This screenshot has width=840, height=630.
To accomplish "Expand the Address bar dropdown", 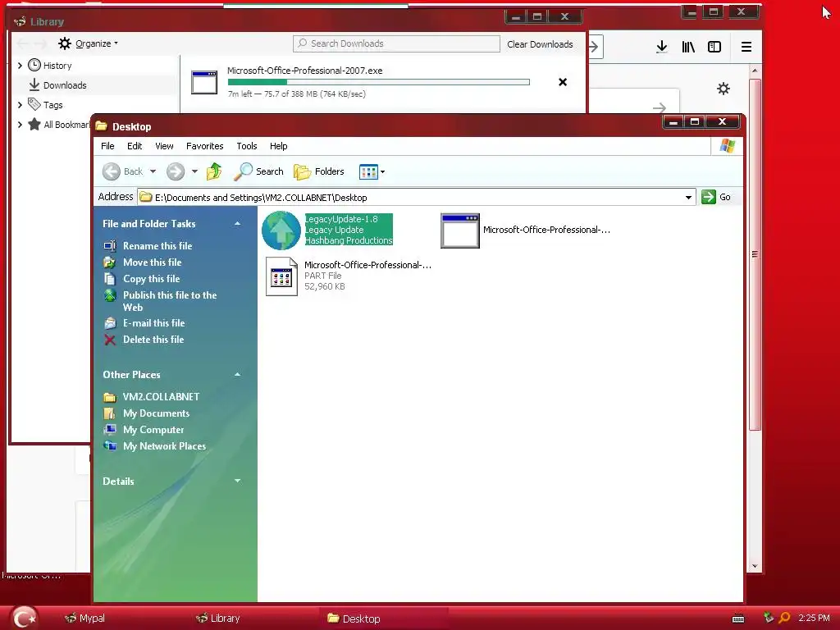I will [688, 197].
